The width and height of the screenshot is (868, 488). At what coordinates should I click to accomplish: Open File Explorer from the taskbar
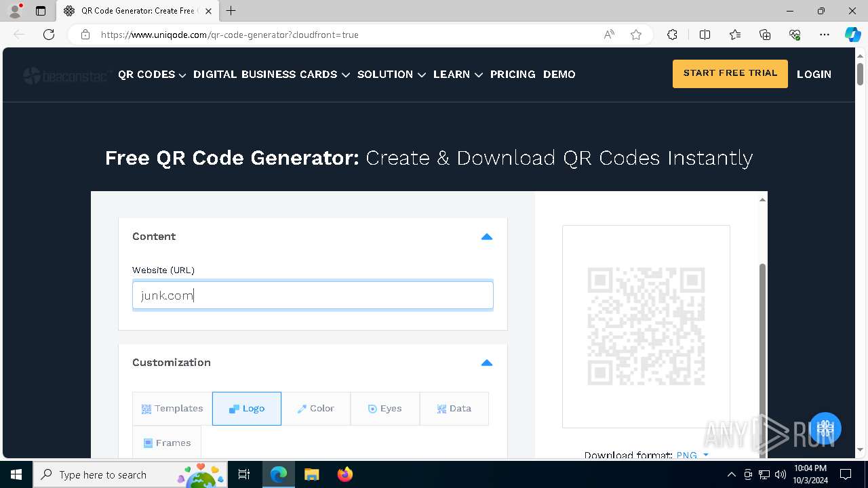311,474
